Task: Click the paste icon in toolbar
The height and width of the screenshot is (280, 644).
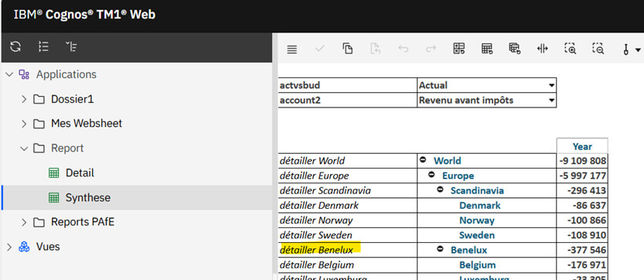Action: tap(376, 49)
